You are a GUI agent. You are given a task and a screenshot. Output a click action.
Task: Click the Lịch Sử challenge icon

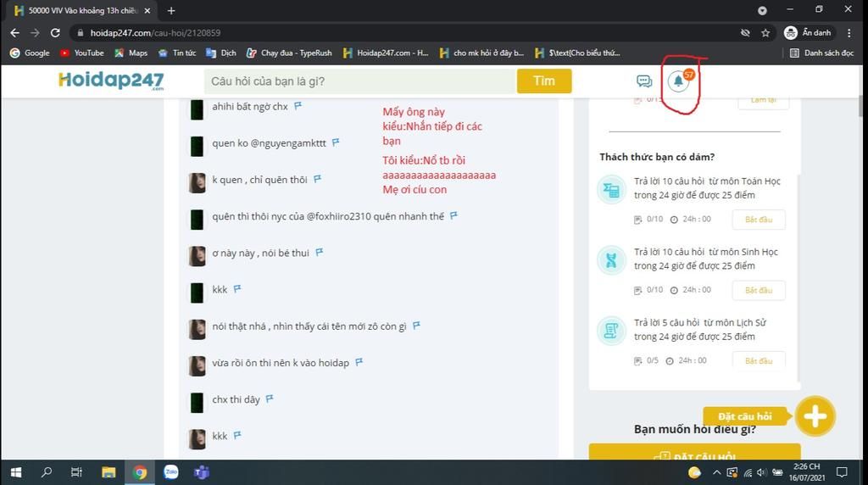612,331
